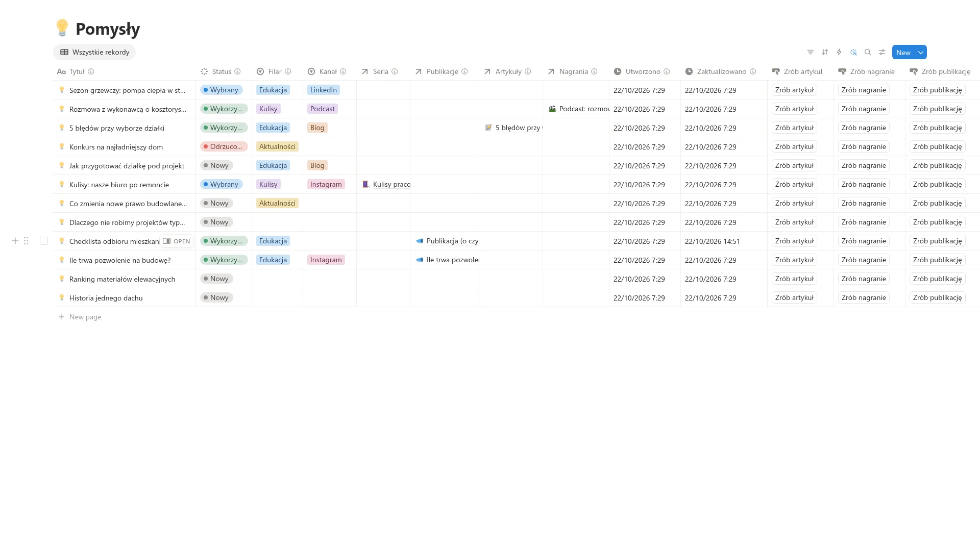Click the plus icon left of the Checklista row
Viewport: 980px width, 551px height.
tap(15, 241)
